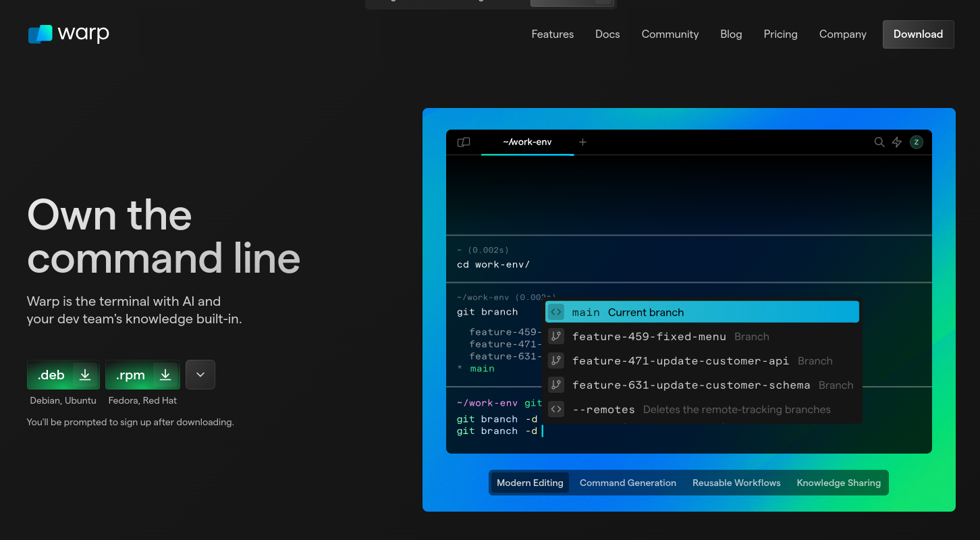Select the --remotes flag suggestion
Viewport: 980px width, 540px height.
pyautogui.click(x=702, y=409)
